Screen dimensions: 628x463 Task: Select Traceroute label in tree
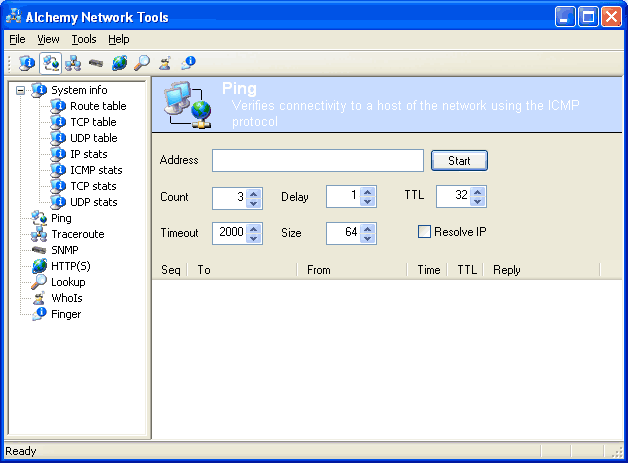(78, 234)
